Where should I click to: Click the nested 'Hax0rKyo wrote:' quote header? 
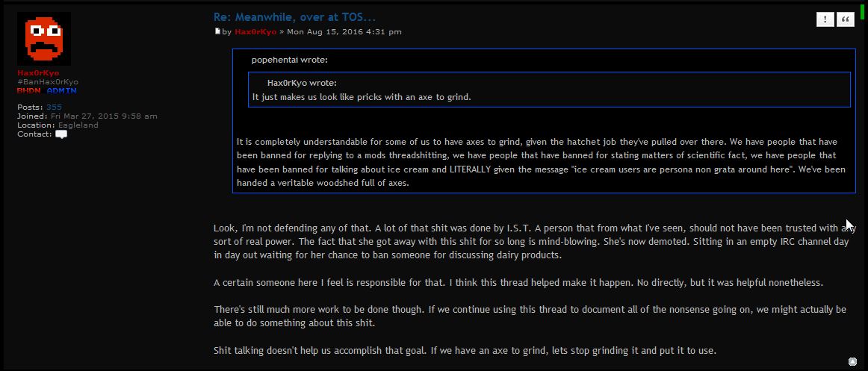(x=302, y=83)
